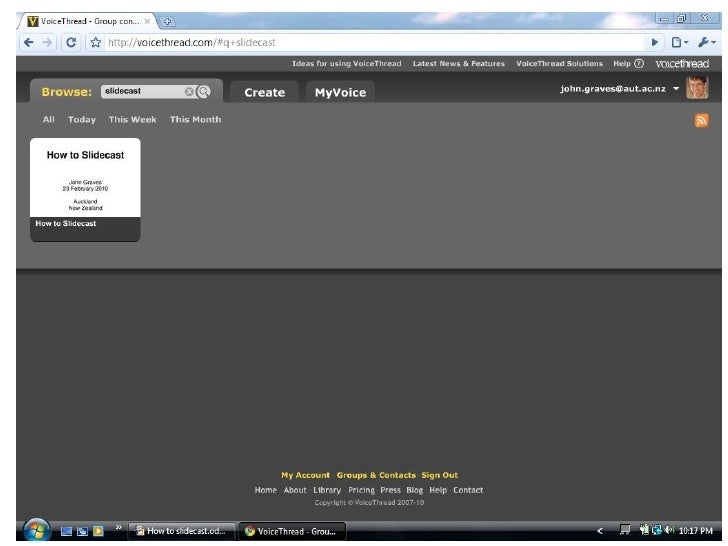
Task: Open the footer Library link
Action: 327,490
